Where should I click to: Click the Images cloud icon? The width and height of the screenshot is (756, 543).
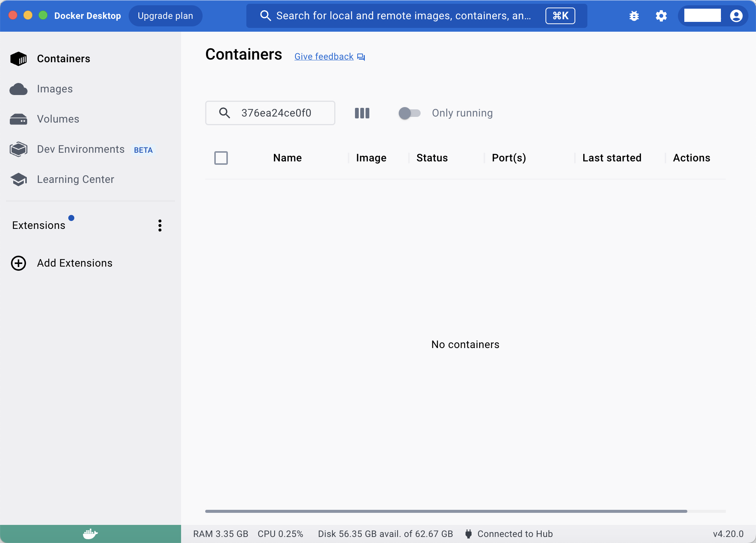[18, 89]
